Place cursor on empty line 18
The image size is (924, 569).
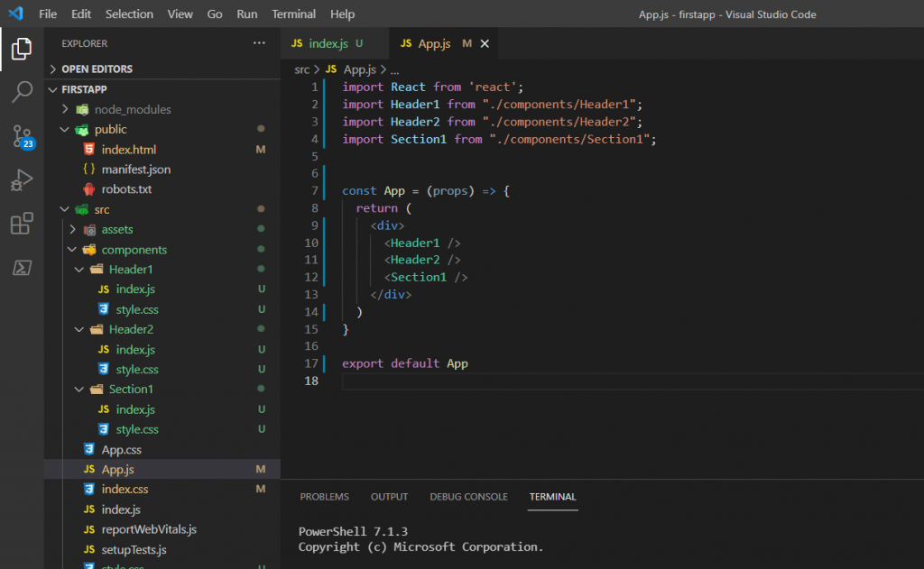coord(541,381)
